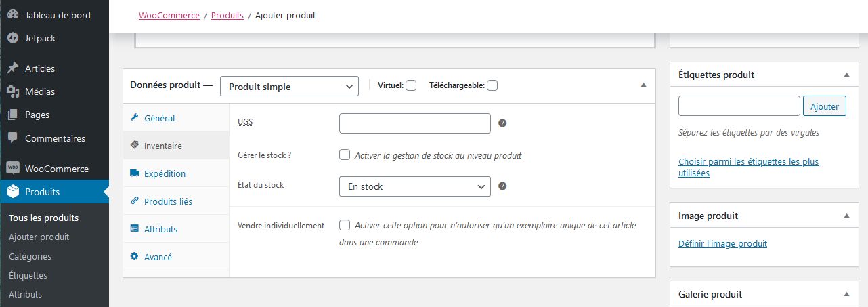Click the Médias sidebar icon
The width and height of the screenshot is (868, 307).
pyautogui.click(x=12, y=91)
